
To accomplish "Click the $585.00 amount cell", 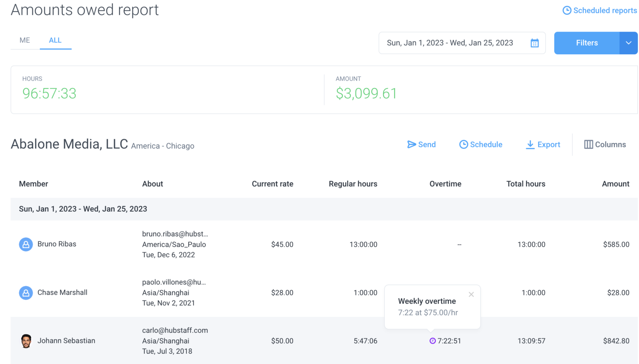I will [616, 245].
